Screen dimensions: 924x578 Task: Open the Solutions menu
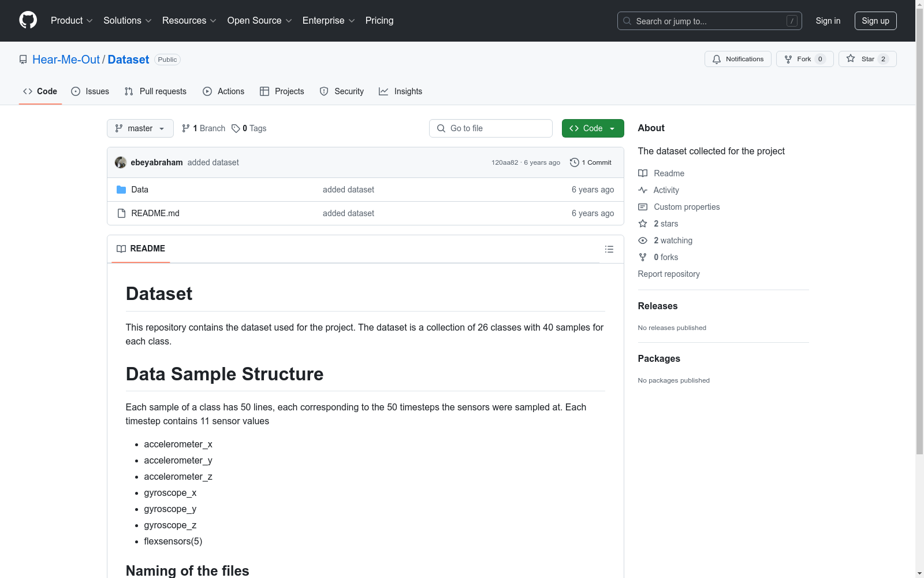coord(127,21)
